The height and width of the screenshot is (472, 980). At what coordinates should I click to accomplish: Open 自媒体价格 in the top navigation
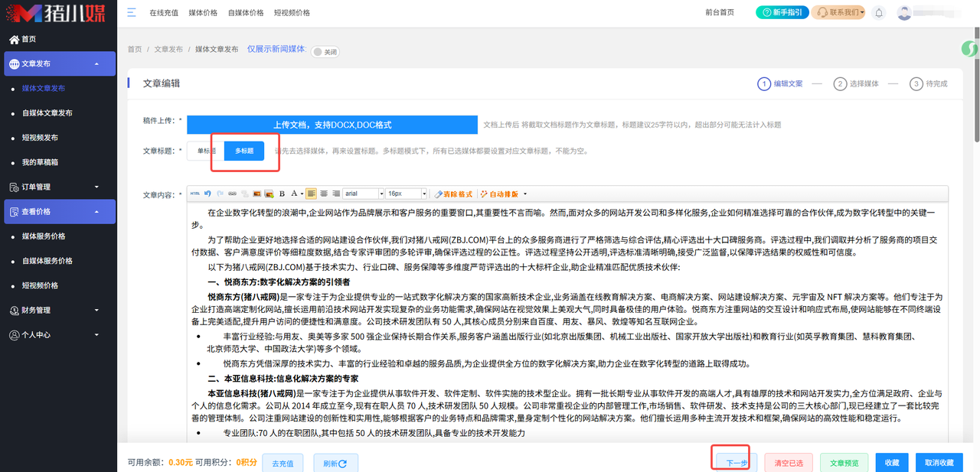(x=245, y=13)
